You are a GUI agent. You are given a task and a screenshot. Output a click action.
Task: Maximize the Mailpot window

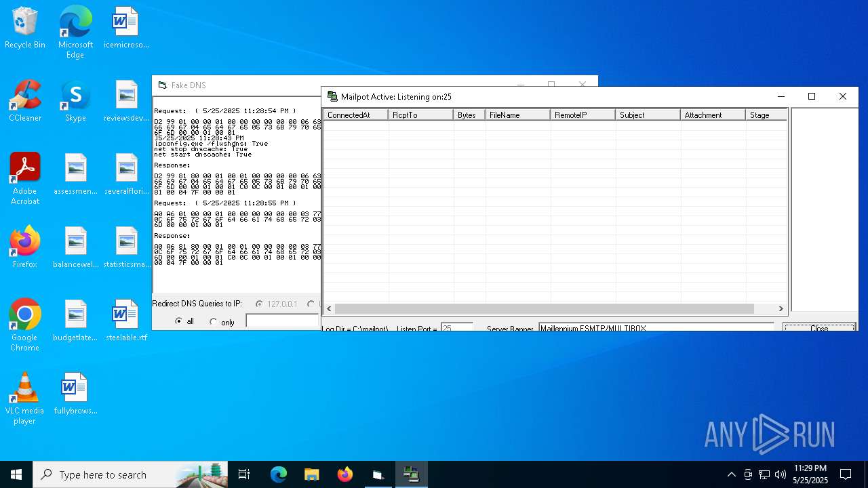[812, 96]
